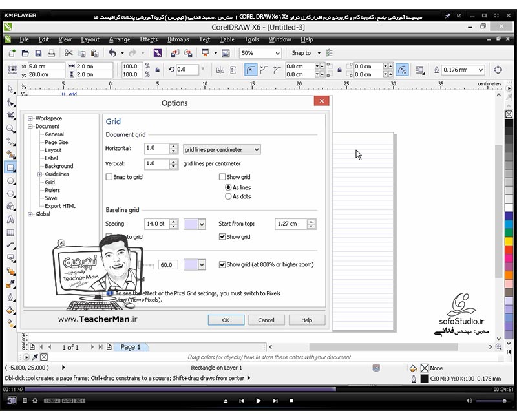The height and width of the screenshot is (420, 517).
Task: Toggle the chamfered corner button in property bar
Action: coord(277,70)
